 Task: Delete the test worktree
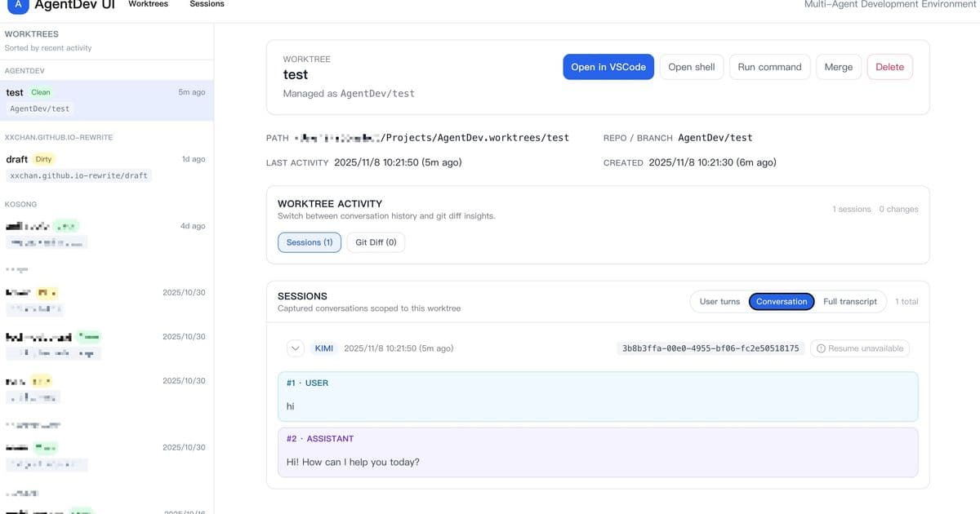coord(890,67)
